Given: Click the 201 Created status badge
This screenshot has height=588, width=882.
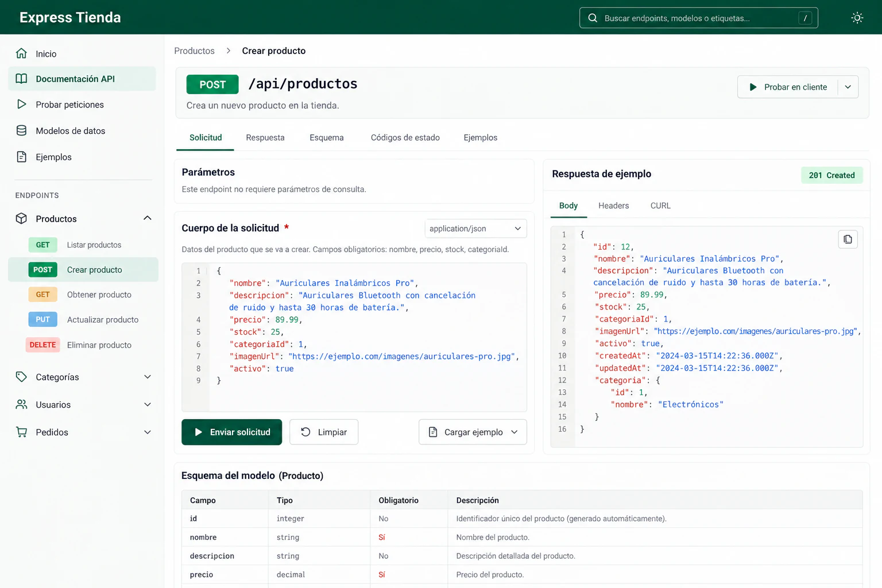Looking at the screenshot, I should pyautogui.click(x=831, y=175).
